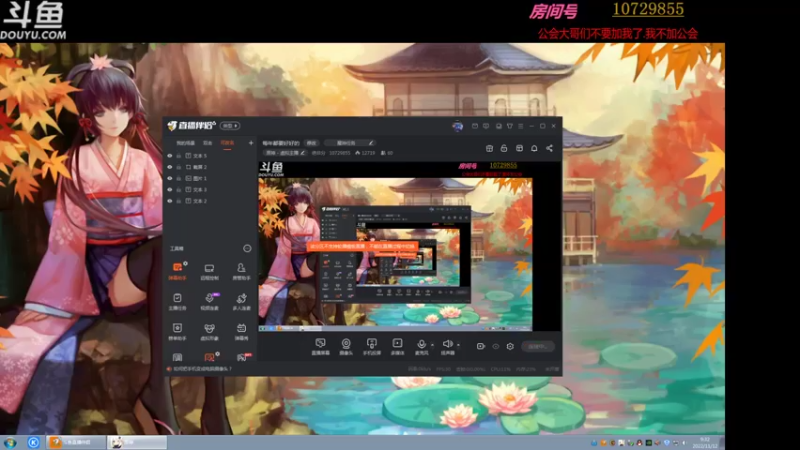Open the mode switch pill beside app logo
800x450 pixels.
coord(230,126)
